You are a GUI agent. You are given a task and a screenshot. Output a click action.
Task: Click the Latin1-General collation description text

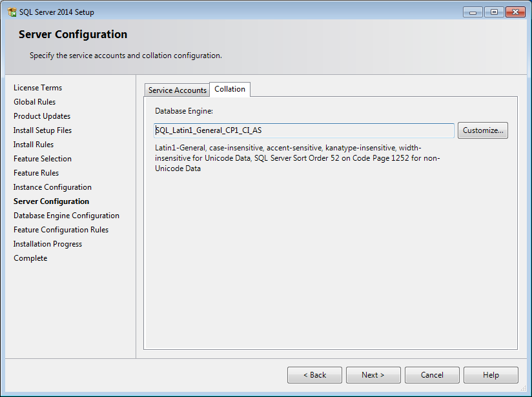298,158
